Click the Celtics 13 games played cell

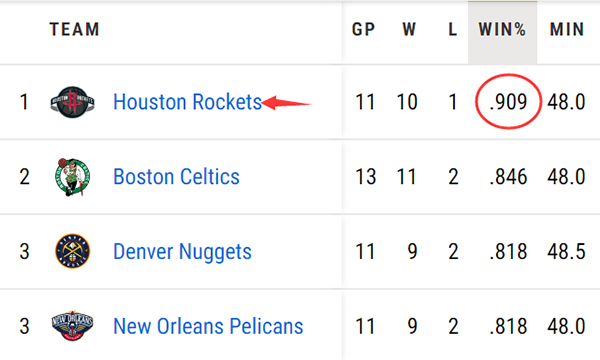click(x=366, y=177)
